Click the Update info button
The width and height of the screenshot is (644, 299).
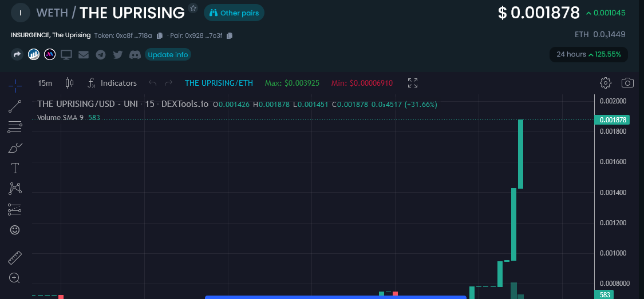(168, 54)
